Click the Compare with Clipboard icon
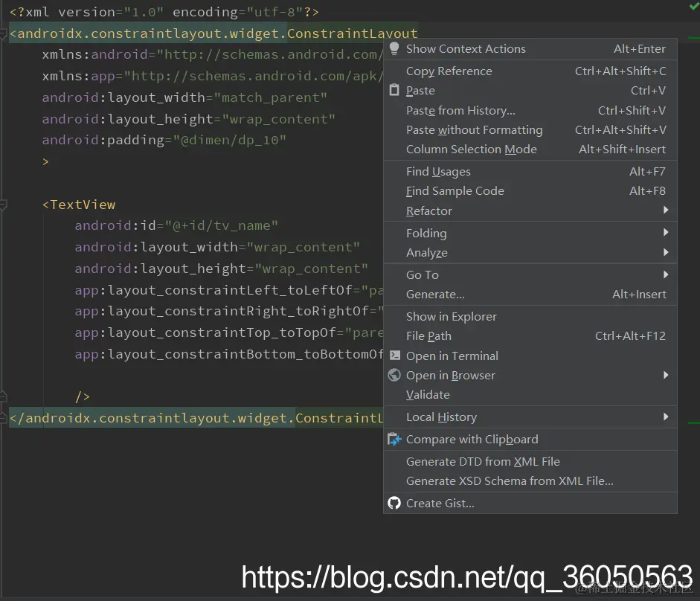This screenshot has height=601, width=700. (394, 440)
